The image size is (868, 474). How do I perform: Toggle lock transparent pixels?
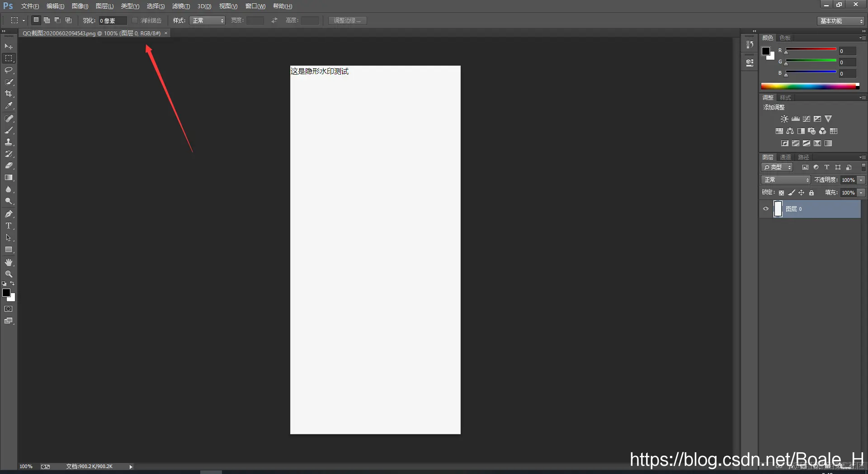(781, 193)
